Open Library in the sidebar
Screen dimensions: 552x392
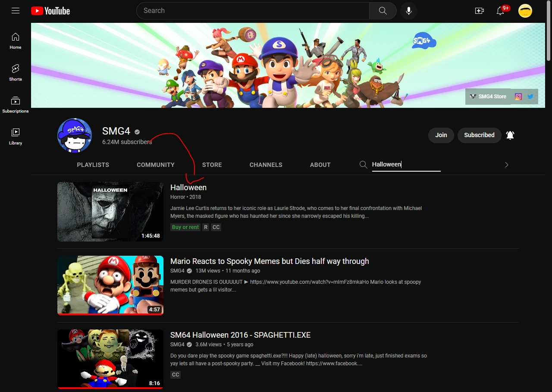coord(16,136)
